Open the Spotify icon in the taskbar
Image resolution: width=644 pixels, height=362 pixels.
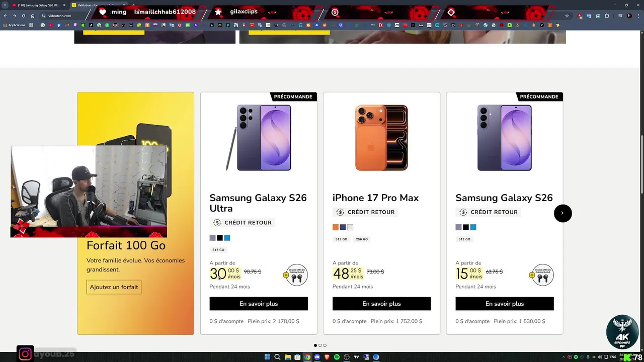[x=337, y=357]
